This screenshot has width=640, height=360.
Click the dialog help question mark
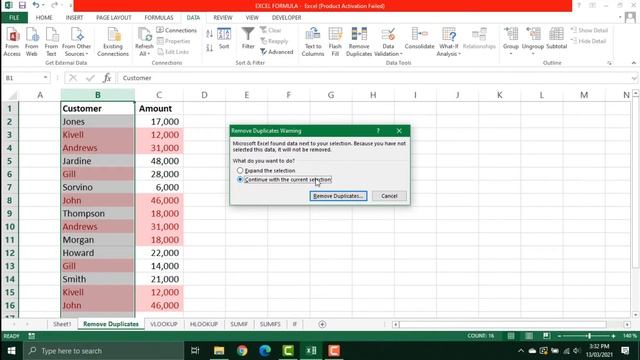(x=378, y=131)
